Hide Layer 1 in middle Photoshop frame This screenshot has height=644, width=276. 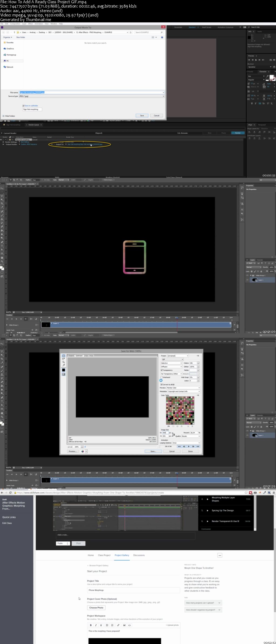coord(247,280)
